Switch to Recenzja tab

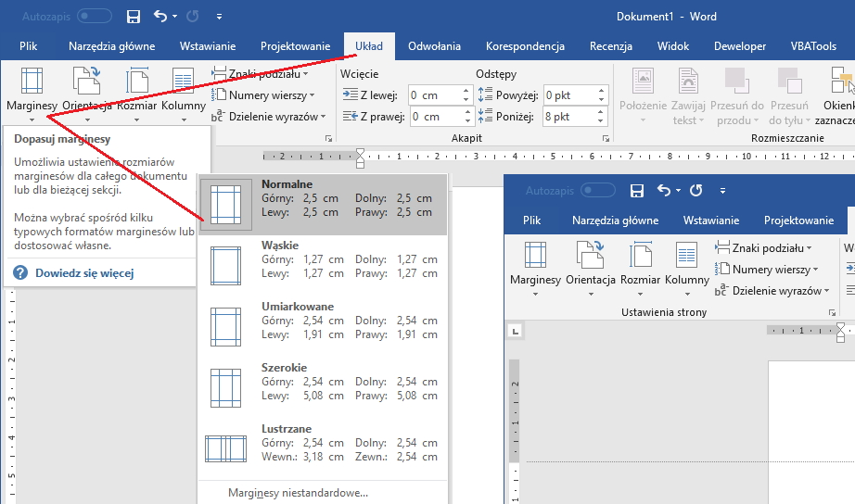pos(611,46)
